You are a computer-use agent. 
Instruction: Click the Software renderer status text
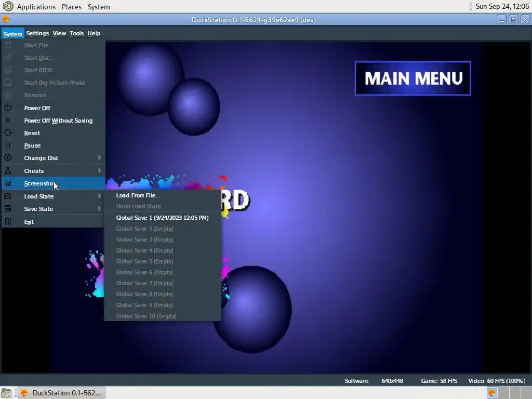(x=356, y=381)
